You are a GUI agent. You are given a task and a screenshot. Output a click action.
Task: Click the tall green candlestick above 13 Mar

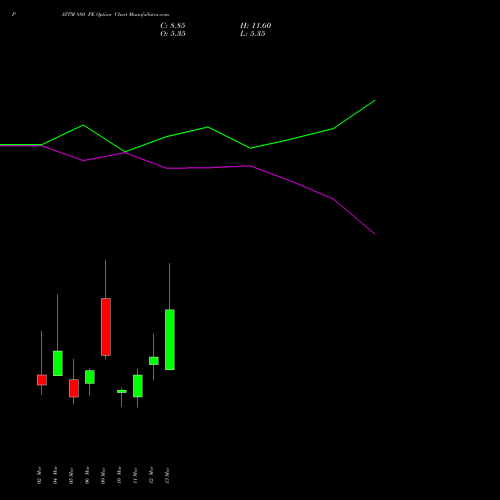(x=170, y=340)
